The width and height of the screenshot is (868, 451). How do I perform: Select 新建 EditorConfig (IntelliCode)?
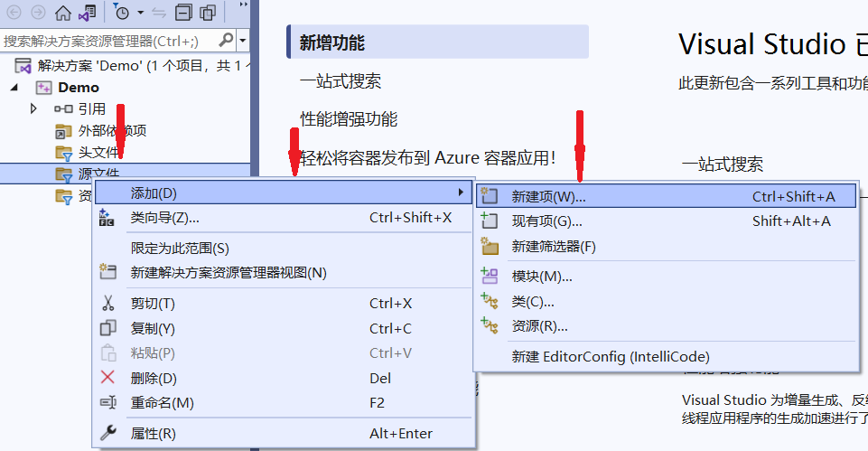coord(666,357)
